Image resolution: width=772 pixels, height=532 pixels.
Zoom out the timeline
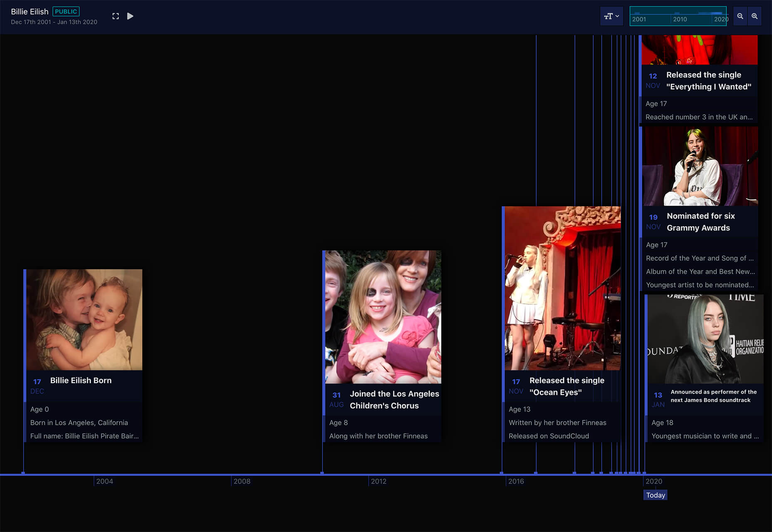tap(740, 16)
